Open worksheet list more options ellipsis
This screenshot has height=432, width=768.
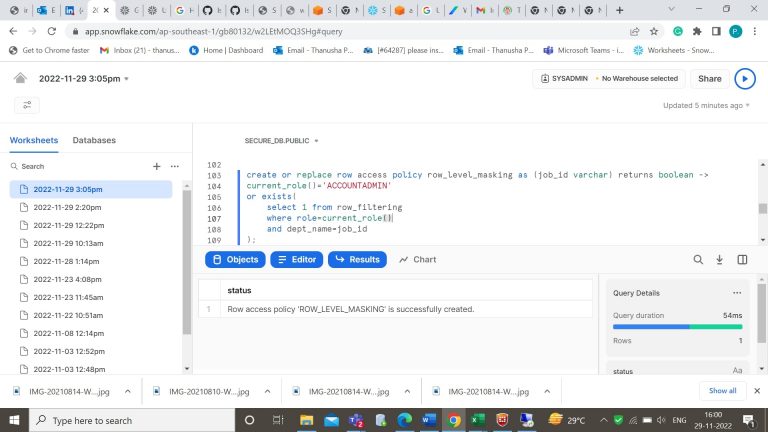point(175,166)
